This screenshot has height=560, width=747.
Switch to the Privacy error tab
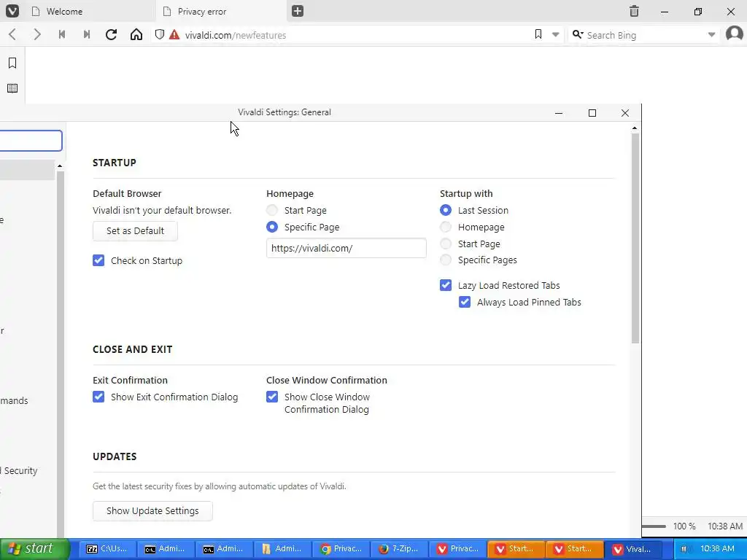pos(222,12)
